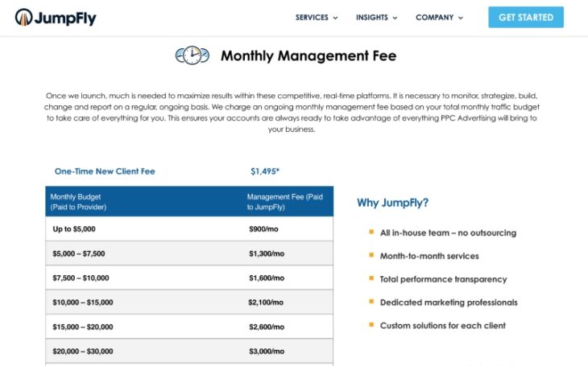Open the Insights menu
588x366 pixels.
(372, 17)
